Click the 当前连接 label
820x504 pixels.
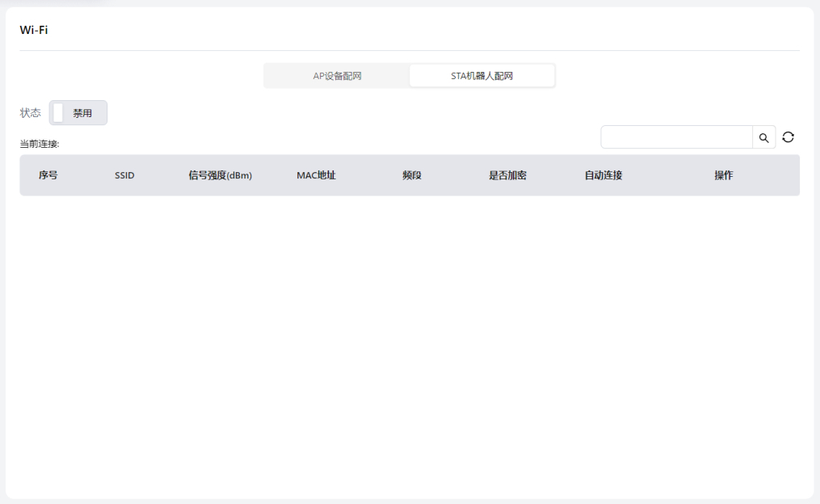pyautogui.click(x=40, y=145)
